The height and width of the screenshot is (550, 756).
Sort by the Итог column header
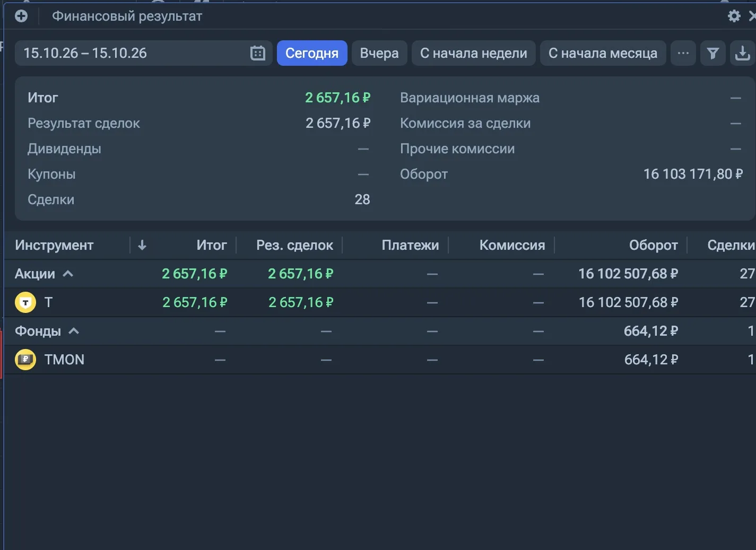(x=212, y=245)
